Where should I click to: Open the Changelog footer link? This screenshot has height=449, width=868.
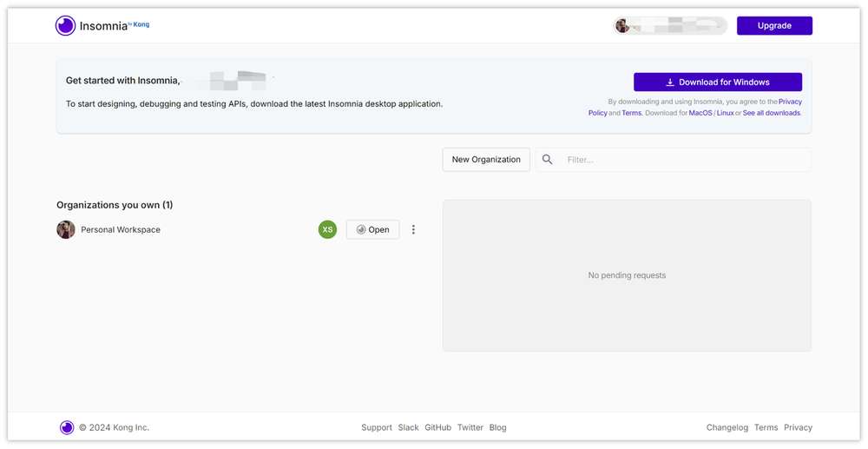point(727,427)
